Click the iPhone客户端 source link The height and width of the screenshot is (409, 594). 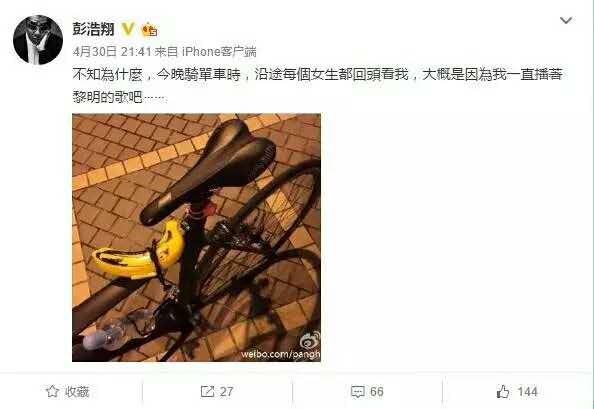click(x=219, y=52)
